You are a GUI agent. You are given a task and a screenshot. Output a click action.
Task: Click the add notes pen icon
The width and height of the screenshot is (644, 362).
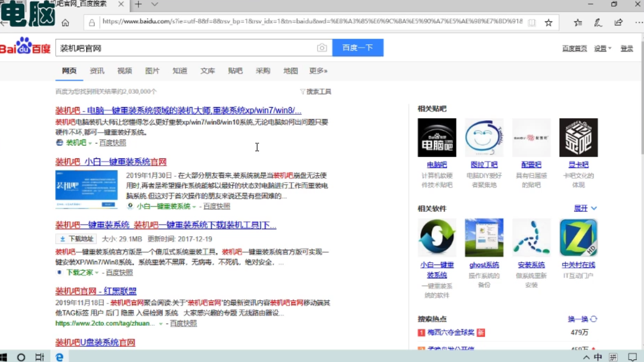click(598, 23)
